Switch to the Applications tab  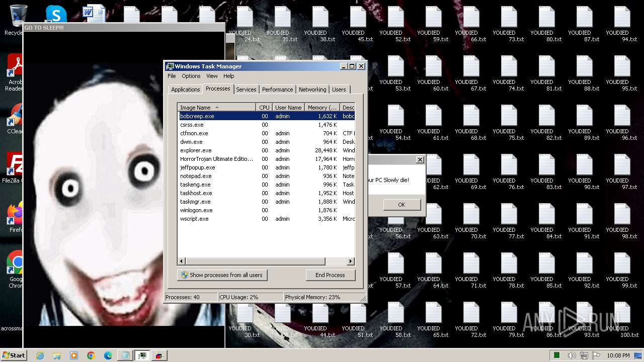point(185,89)
